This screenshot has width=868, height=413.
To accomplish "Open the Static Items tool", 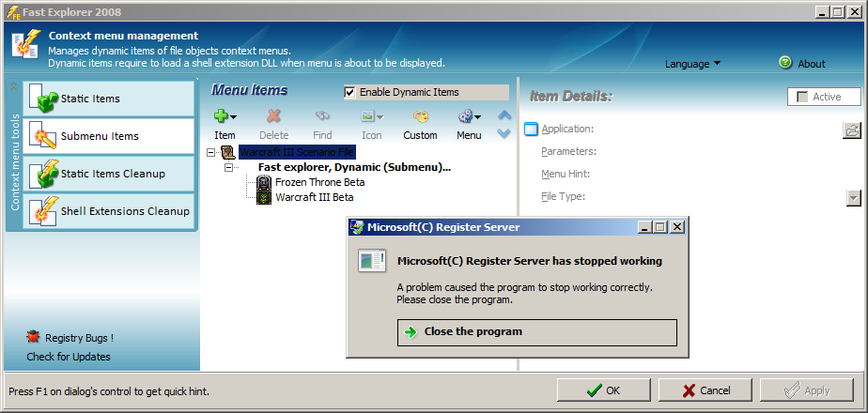I will point(109,99).
